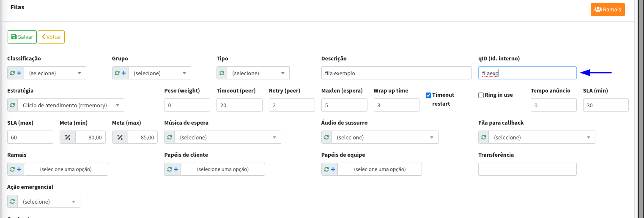The width and height of the screenshot is (644, 218).
Task: Focus the Transferência input field
Action: click(527, 169)
